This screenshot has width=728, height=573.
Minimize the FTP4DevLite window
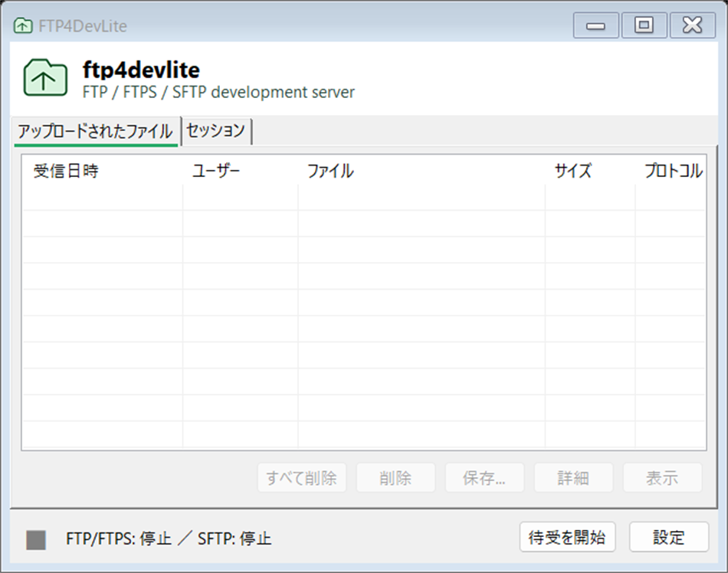click(595, 25)
